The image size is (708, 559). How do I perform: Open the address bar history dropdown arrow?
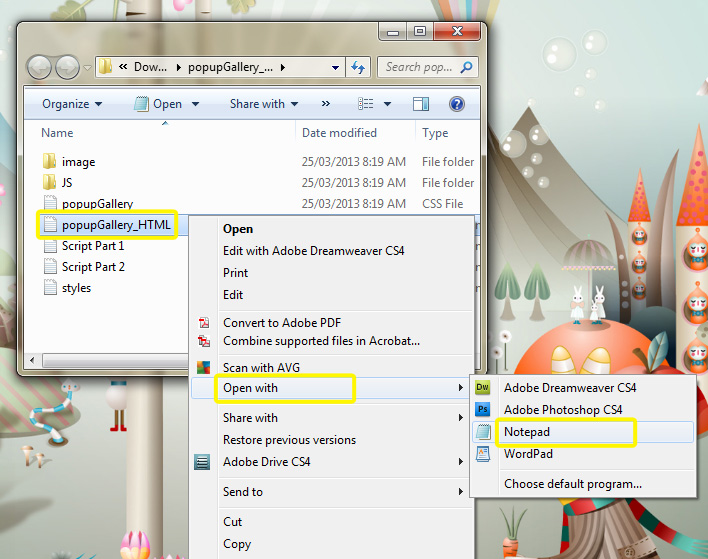tap(335, 68)
